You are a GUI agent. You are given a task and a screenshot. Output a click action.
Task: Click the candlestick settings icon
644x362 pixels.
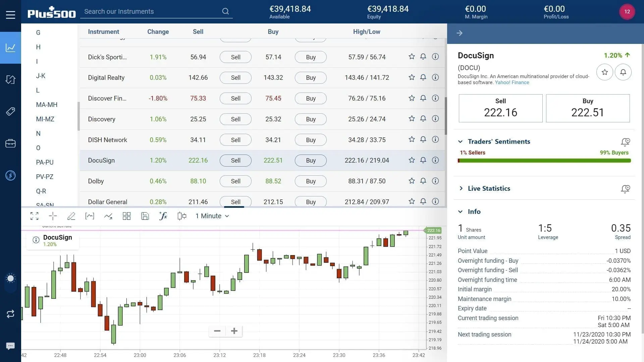(x=182, y=216)
